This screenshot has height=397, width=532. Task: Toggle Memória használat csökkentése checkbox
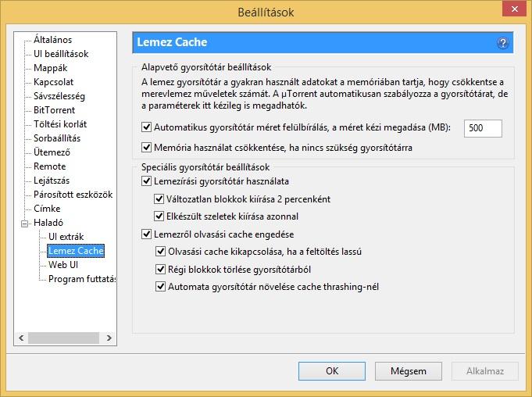pyautogui.click(x=146, y=147)
